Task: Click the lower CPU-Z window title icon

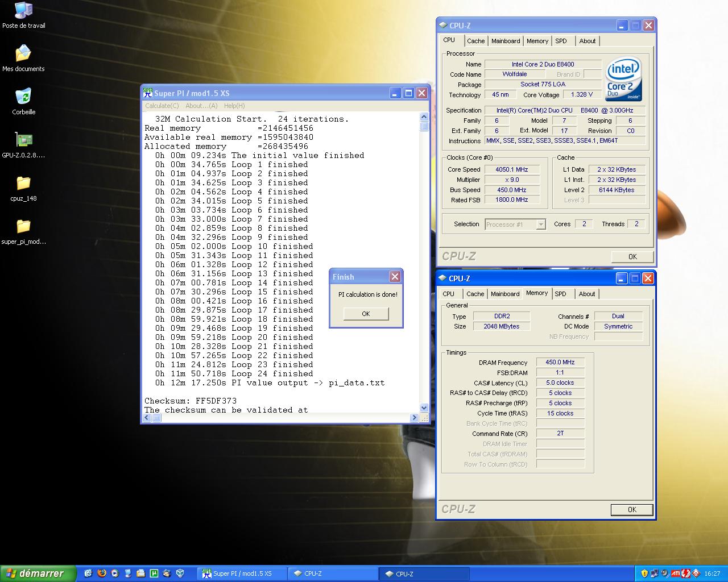Action: point(443,278)
